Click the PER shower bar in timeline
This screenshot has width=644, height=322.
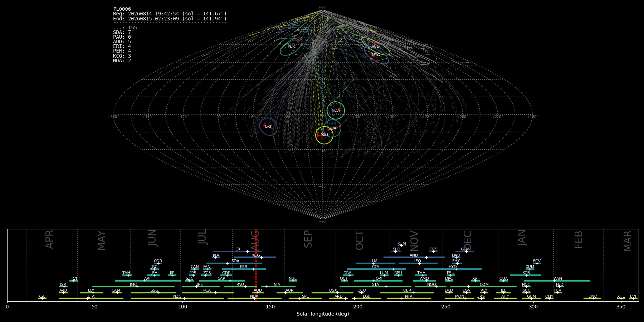pyautogui.click(x=244, y=269)
